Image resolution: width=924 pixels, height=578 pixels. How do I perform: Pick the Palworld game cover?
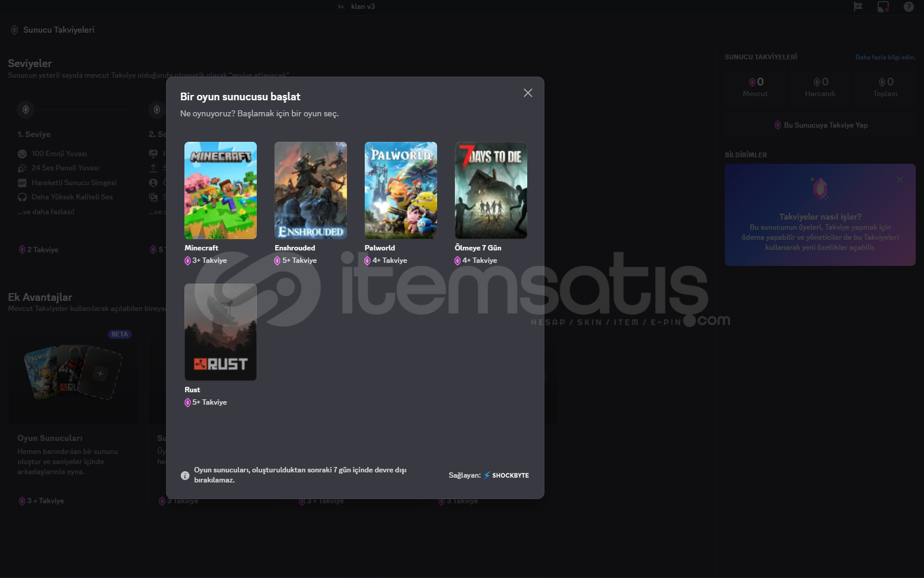(x=401, y=190)
